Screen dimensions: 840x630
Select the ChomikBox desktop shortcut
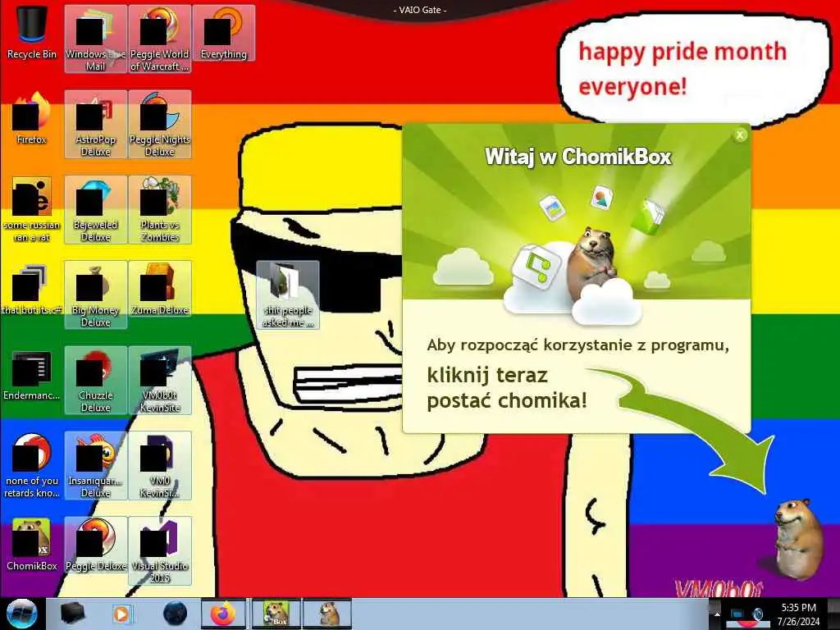pos(32,546)
